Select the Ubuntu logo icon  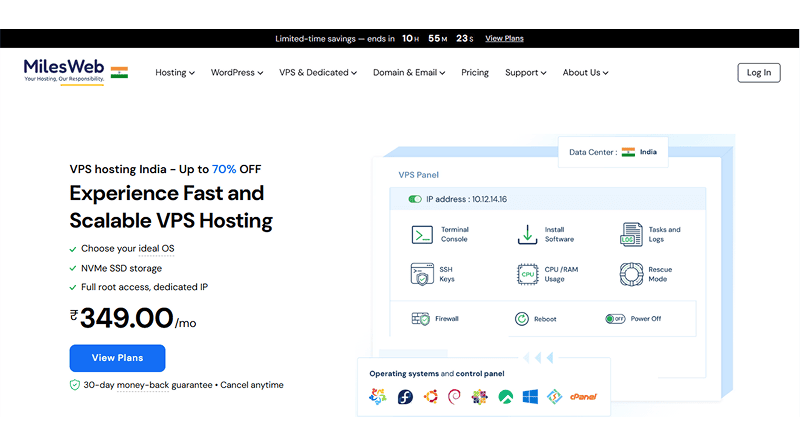click(431, 397)
